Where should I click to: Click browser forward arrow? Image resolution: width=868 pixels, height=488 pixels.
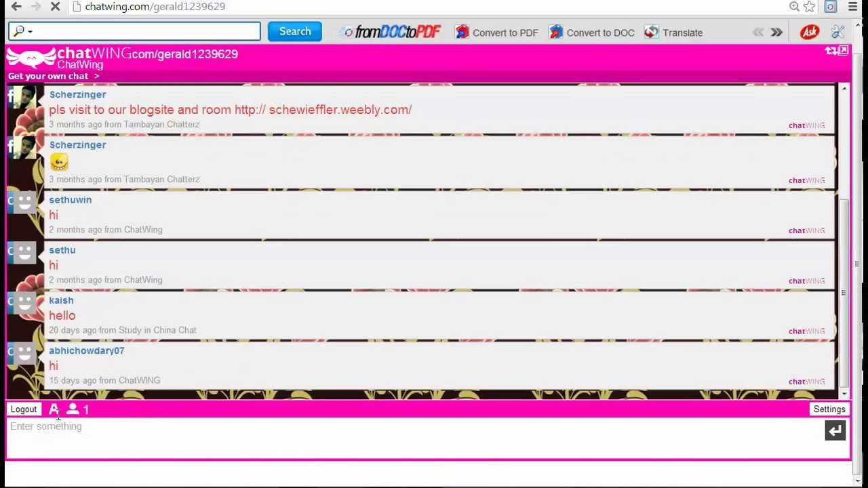[35, 7]
